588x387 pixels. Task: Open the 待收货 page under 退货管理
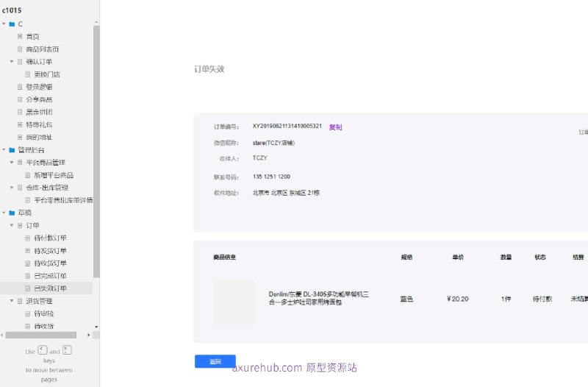coord(44,326)
